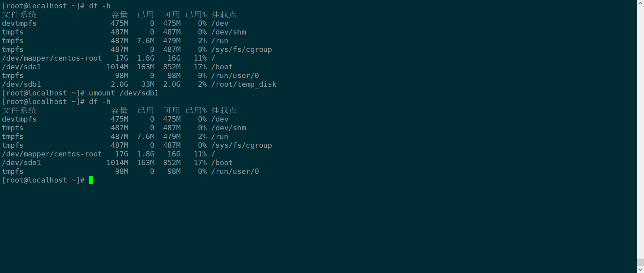Click the 33M used value
This screenshot has height=273, width=644.
pos(148,84)
